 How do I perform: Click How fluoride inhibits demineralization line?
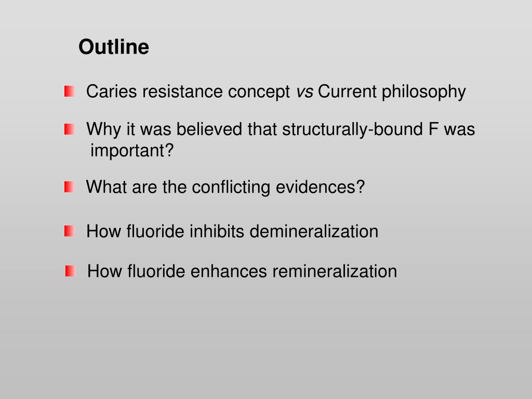[232, 232]
